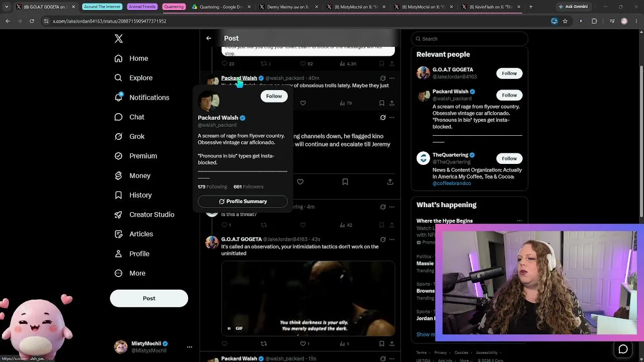
Task: Click the Ask Gemini button
Action: (573, 7)
